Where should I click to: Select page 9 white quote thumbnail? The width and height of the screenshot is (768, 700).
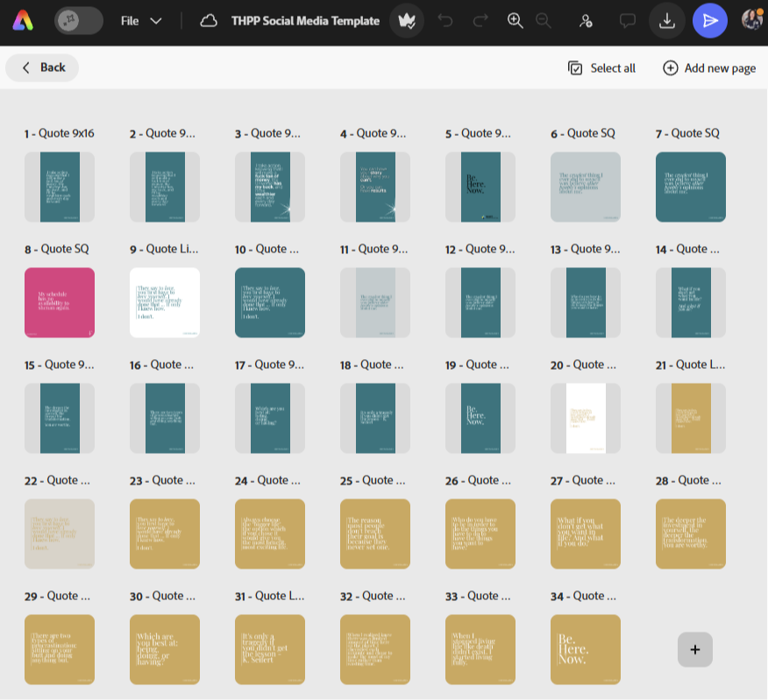pos(165,302)
